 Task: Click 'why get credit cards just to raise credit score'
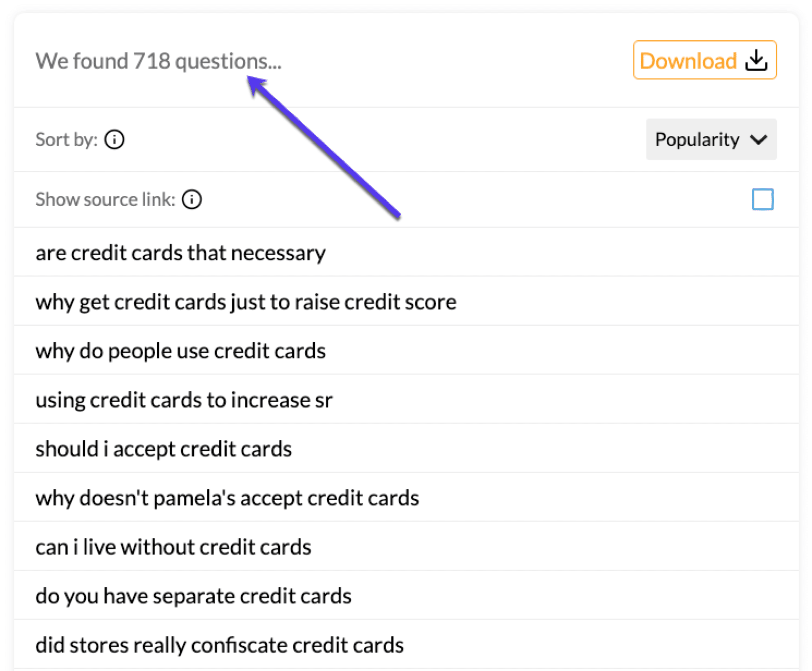point(246,302)
